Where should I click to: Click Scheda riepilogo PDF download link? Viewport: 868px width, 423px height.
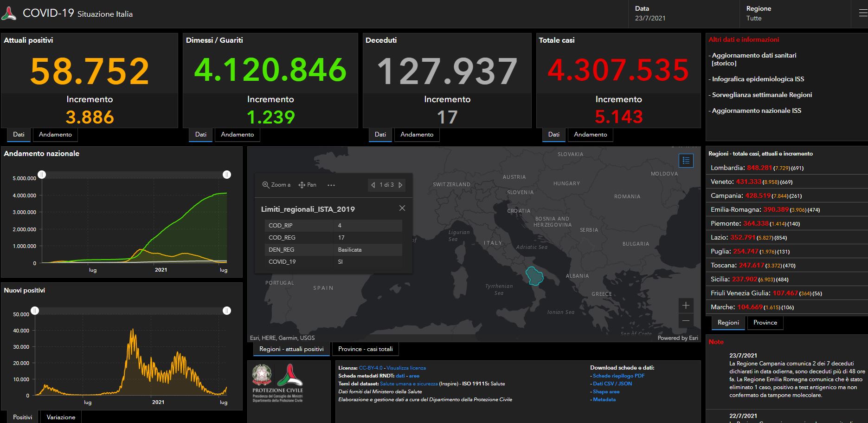coord(619,376)
